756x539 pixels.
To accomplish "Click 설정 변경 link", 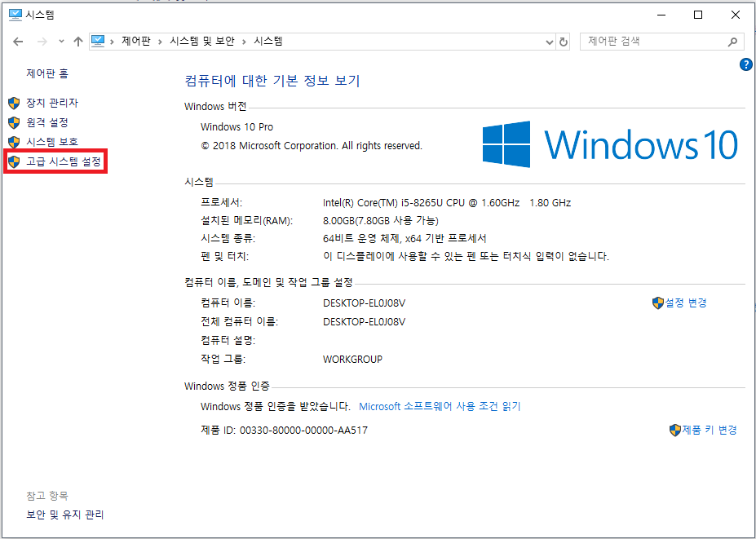I will click(x=686, y=303).
